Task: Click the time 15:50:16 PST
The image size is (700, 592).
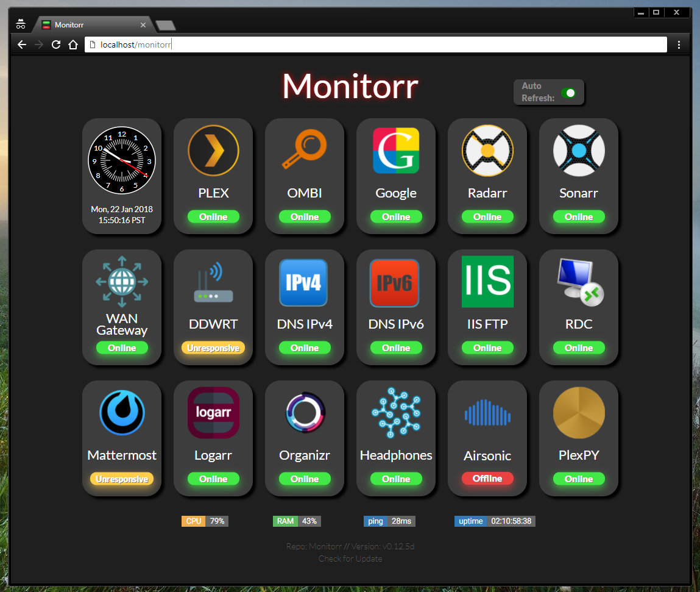Action: (122, 220)
